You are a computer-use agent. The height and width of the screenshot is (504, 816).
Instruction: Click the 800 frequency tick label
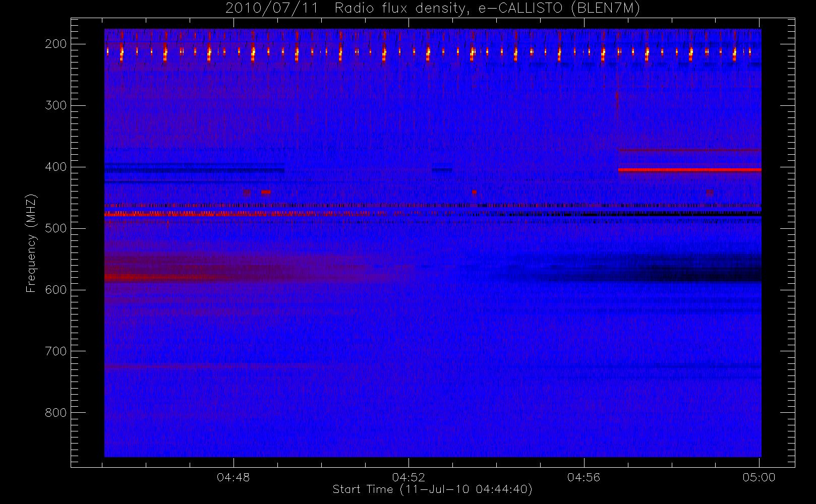pyautogui.click(x=55, y=413)
